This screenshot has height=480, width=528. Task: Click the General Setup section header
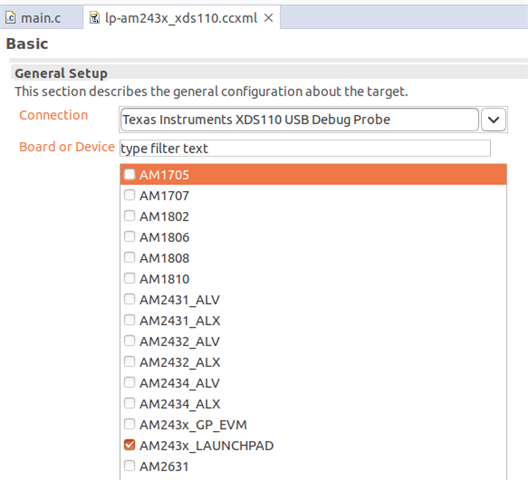click(61, 73)
